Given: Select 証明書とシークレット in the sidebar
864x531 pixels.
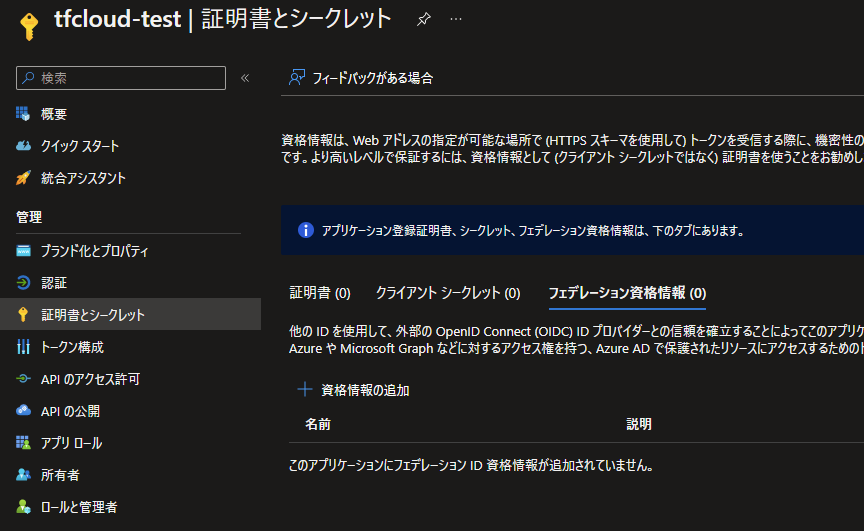Looking at the screenshot, I should (131, 315).
